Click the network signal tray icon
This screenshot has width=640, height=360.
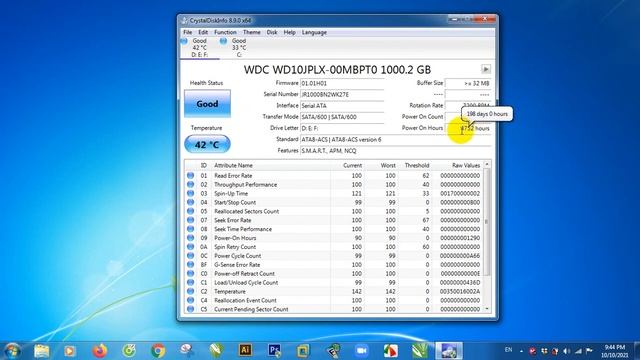click(x=578, y=351)
